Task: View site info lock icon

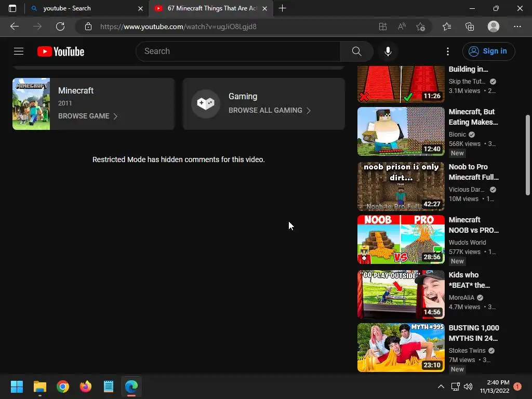Action: tap(88, 26)
